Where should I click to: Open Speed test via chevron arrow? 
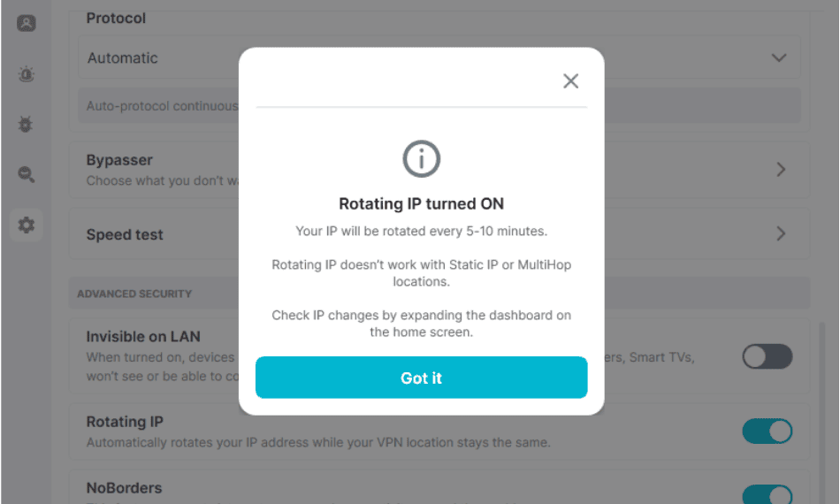(781, 233)
